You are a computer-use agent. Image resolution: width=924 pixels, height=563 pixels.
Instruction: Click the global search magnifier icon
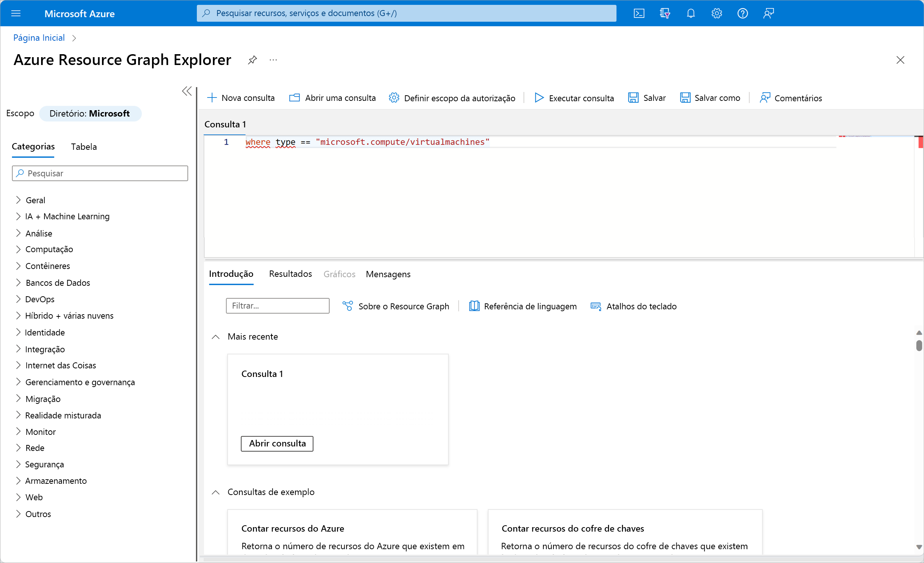click(206, 13)
